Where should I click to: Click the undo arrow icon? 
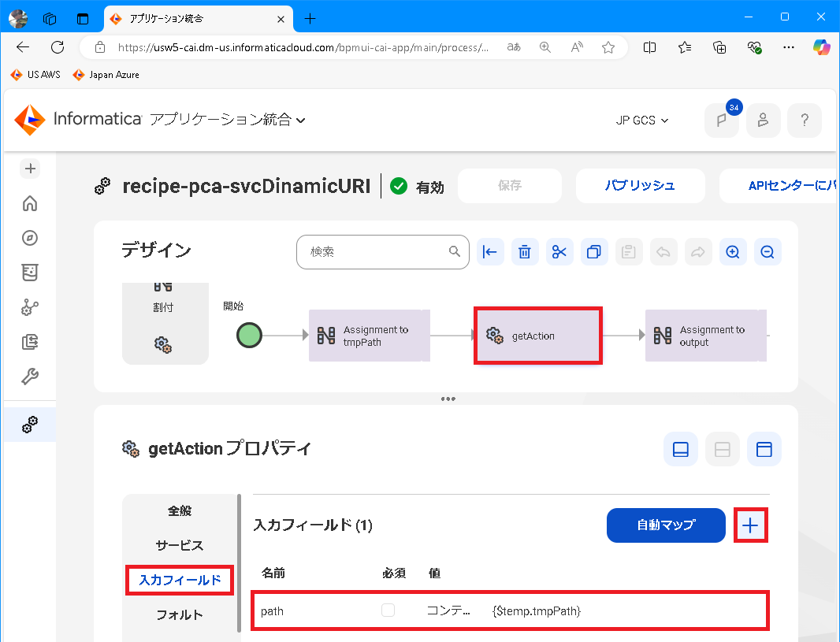[663, 251]
